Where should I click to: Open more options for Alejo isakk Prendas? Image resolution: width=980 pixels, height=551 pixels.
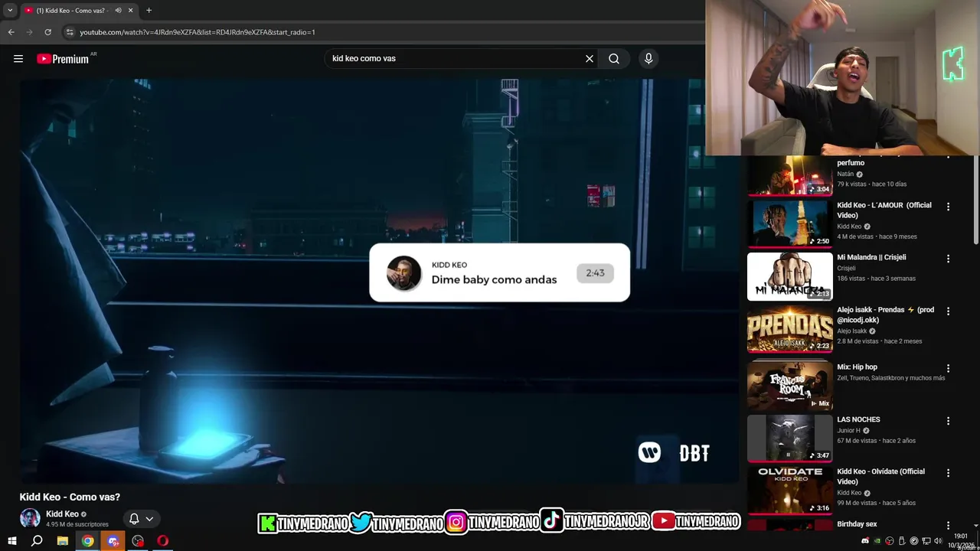(948, 311)
